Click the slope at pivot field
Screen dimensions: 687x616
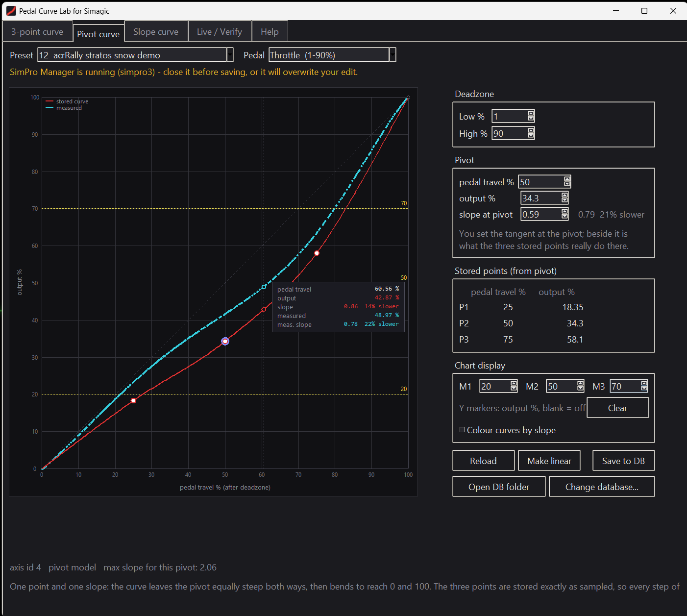541,214
